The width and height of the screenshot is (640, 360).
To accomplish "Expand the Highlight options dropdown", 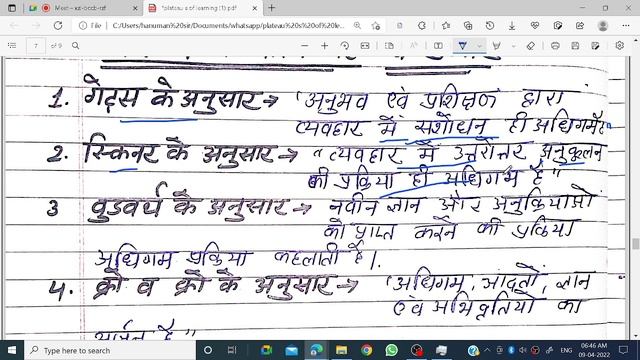I will 514,46.
